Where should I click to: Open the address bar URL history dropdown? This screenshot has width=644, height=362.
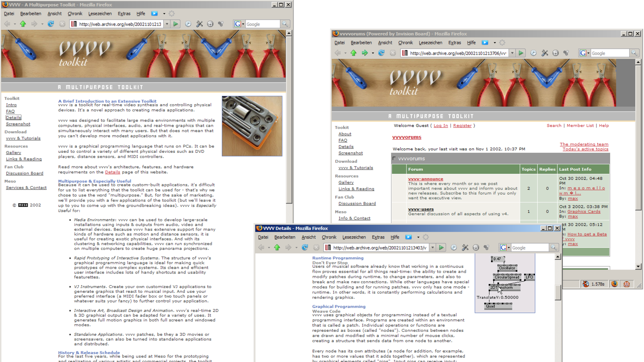pyautogui.click(x=432, y=247)
